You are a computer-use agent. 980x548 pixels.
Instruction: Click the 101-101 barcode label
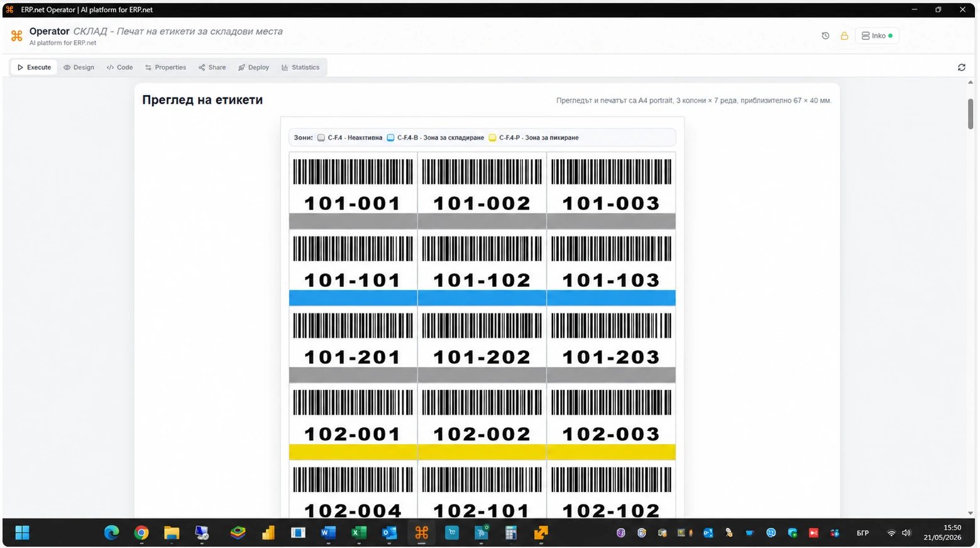[x=353, y=268]
